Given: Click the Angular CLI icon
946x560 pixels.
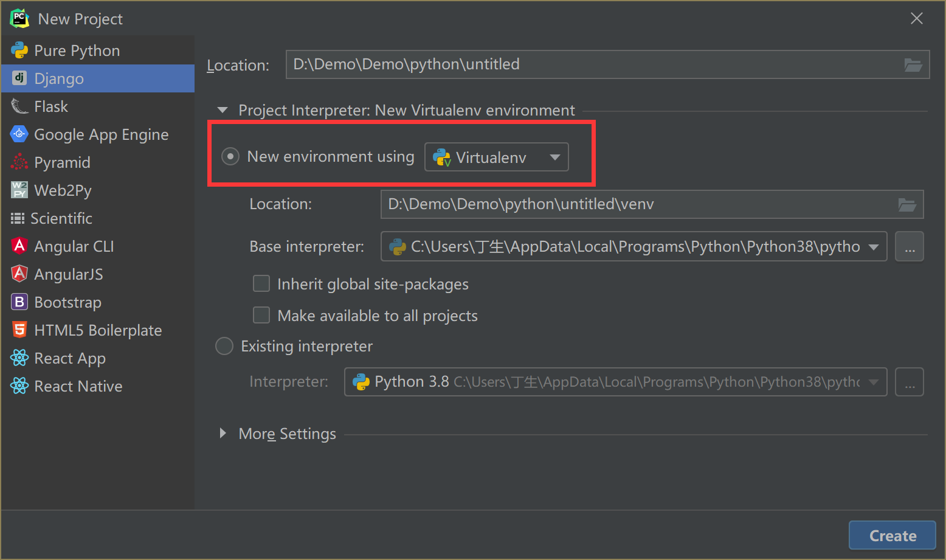Looking at the screenshot, I should click(19, 246).
